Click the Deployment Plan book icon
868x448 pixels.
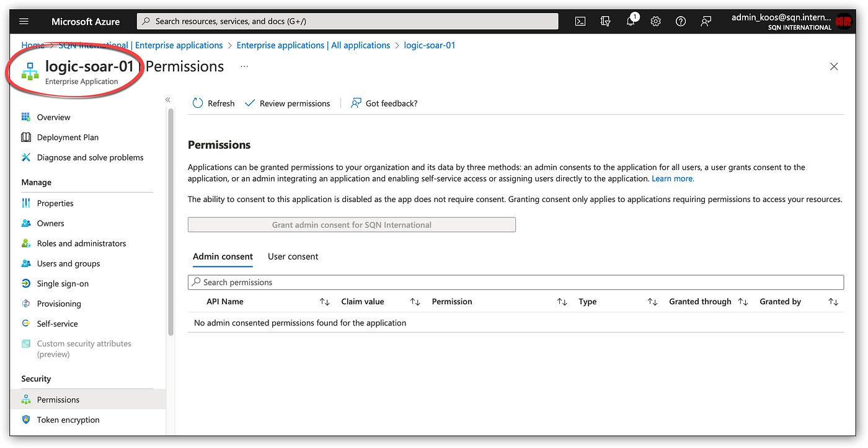click(26, 138)
